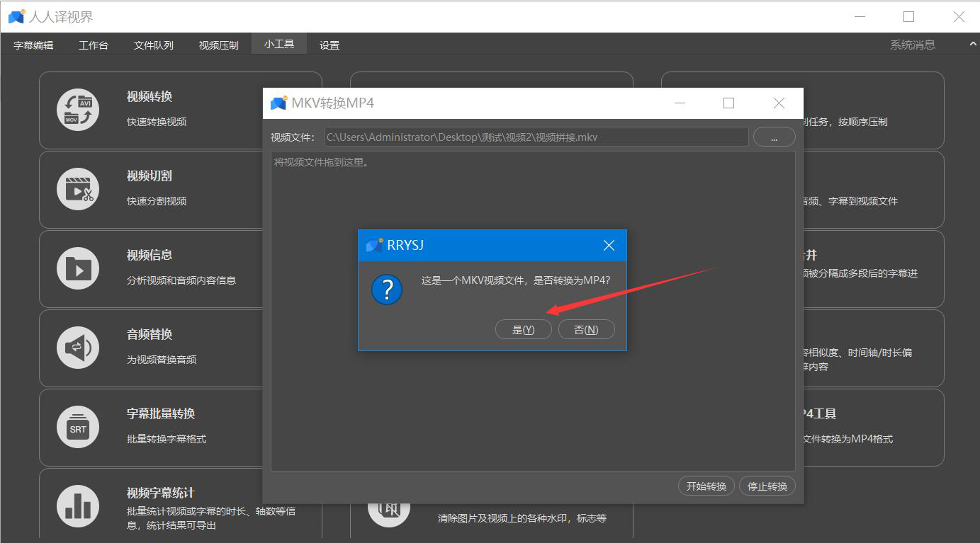The height and width of the screenshot is (543, 980).
Task: Select the 音频替换 speaker icon
Action: [78, 347]
